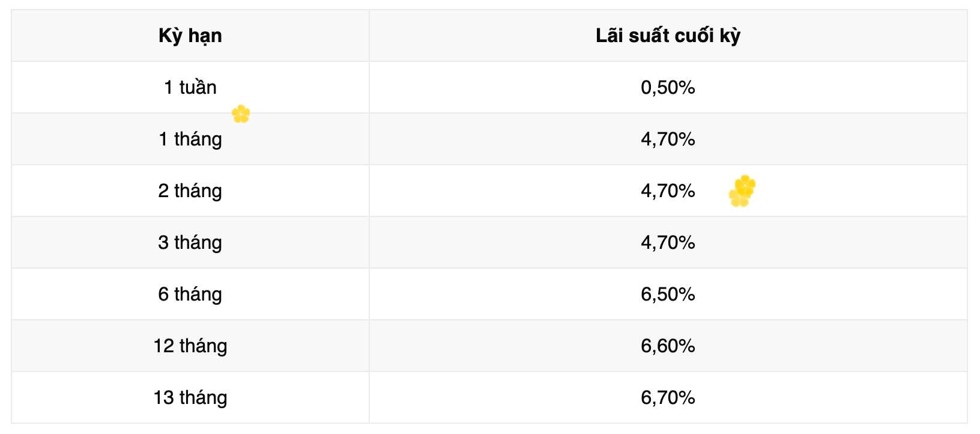980x434 pixels.
Task: Click the 4,70% rate in 2 tháng row
Action: [x=668, y=191]
